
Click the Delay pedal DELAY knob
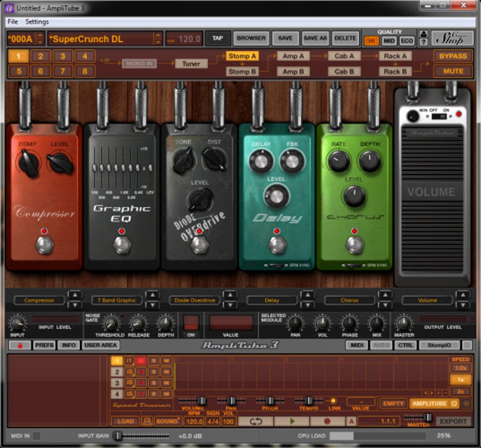(261, 161)
